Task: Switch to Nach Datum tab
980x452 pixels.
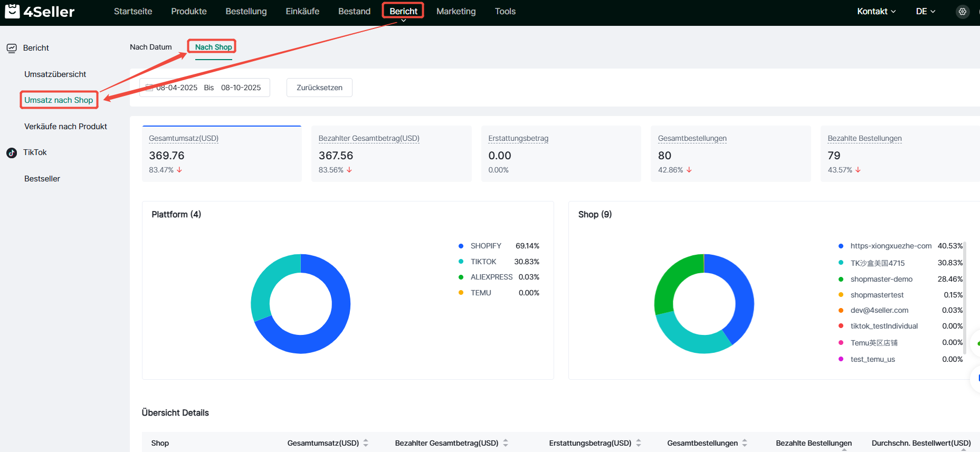Action: [x=151, y=47]
